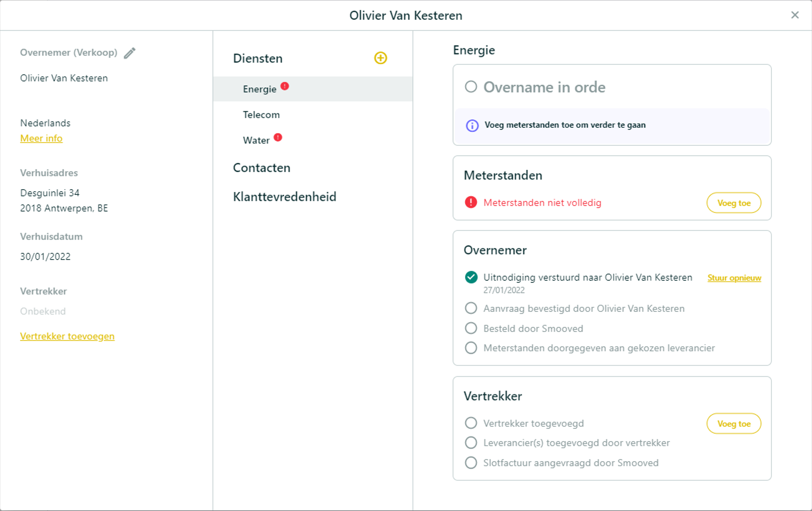
Task: Close the Olivier Van Kesteren dialog
Action: tap(795, 15)
